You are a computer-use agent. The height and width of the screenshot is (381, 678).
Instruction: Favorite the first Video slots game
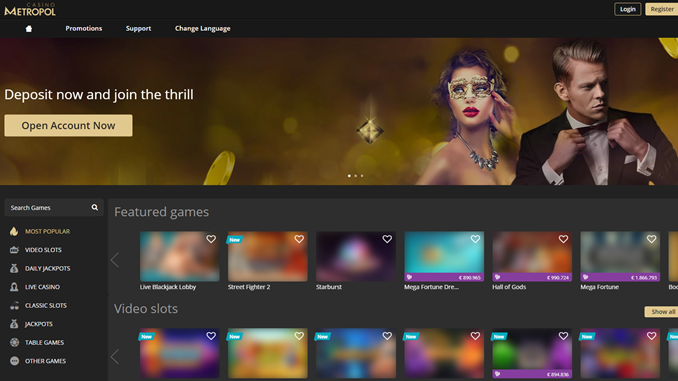pyautogui.click(x=211, y=336)
